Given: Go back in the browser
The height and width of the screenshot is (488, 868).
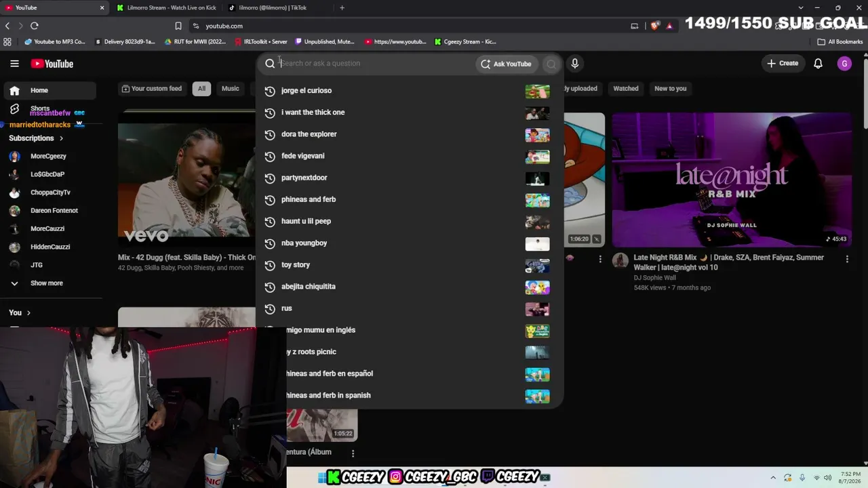Looking at the screenshot, I should 7,26.
